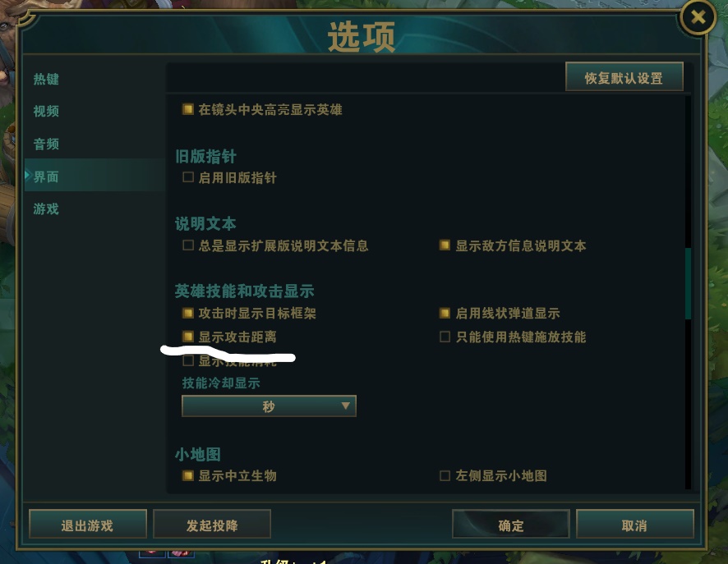Viewport: 728px width, 564px height.
Task: Toggle 攻击时显示目标框架 checkbox
Action: coord(188,313)
